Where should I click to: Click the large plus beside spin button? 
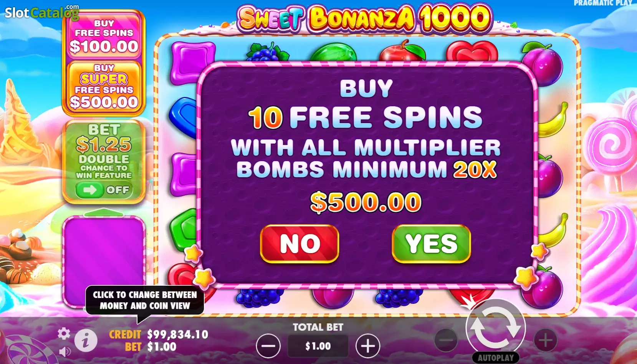[545, 340]
